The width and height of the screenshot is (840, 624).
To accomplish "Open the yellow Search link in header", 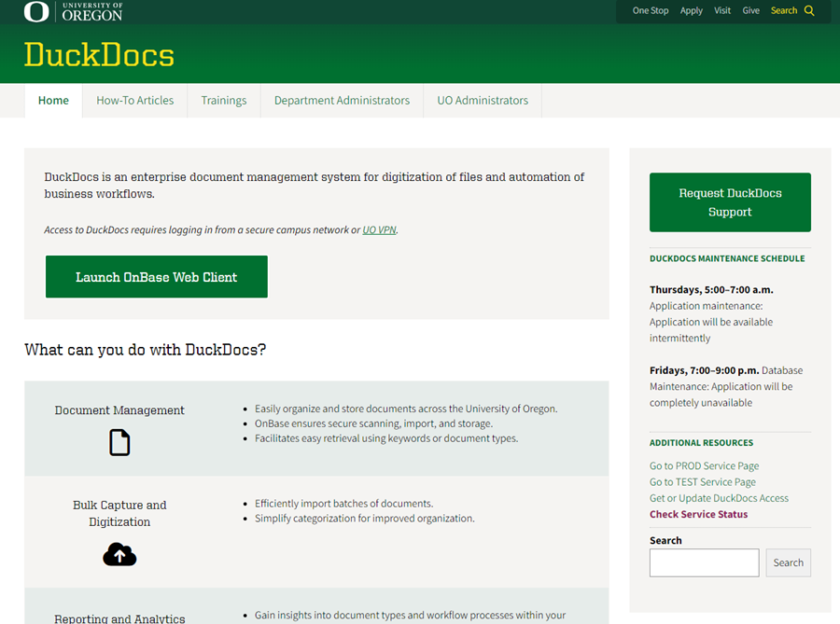I will pyautogui.click(x=784, y=10).
